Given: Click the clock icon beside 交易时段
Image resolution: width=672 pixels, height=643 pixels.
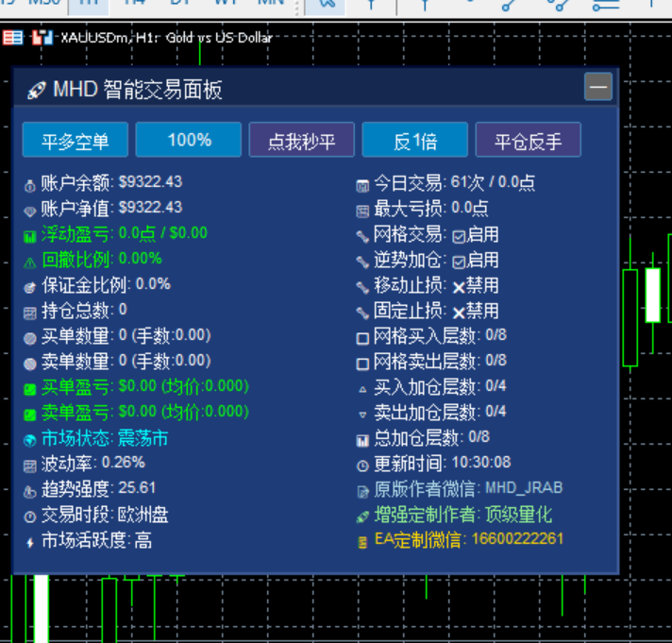Looking at the screenshot, I should pos(30,517).
